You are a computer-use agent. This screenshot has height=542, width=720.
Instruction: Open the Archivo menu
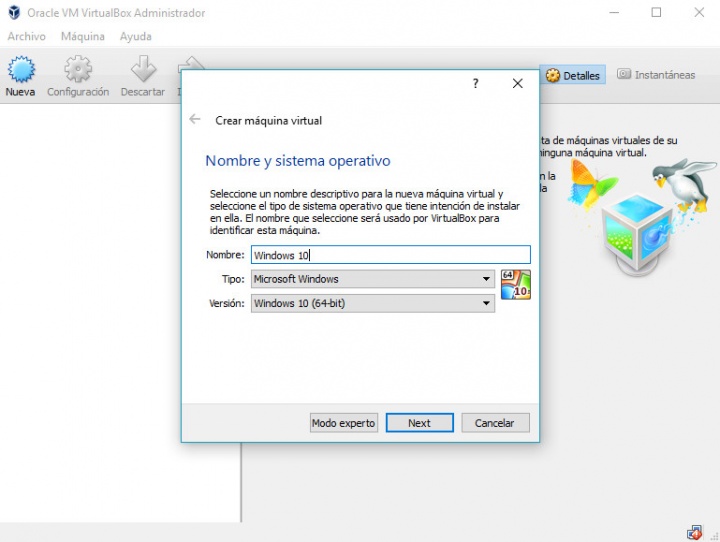[27, 36]
